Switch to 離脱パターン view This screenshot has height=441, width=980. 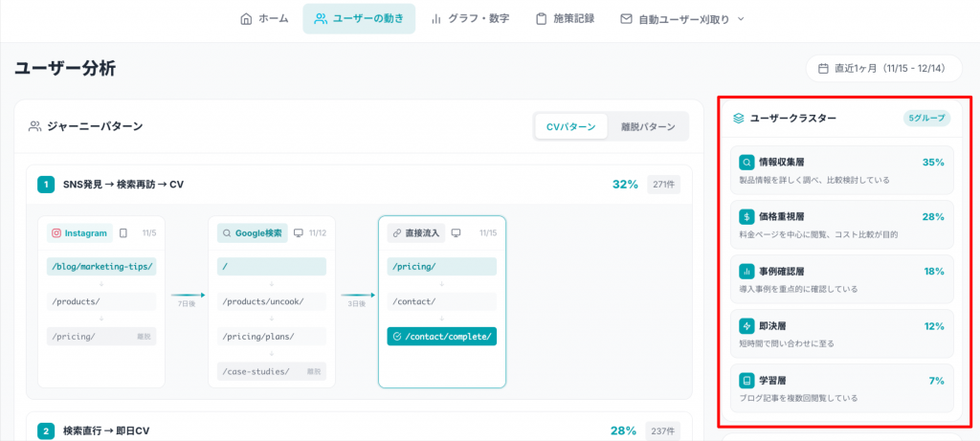[x=648, y=126]
